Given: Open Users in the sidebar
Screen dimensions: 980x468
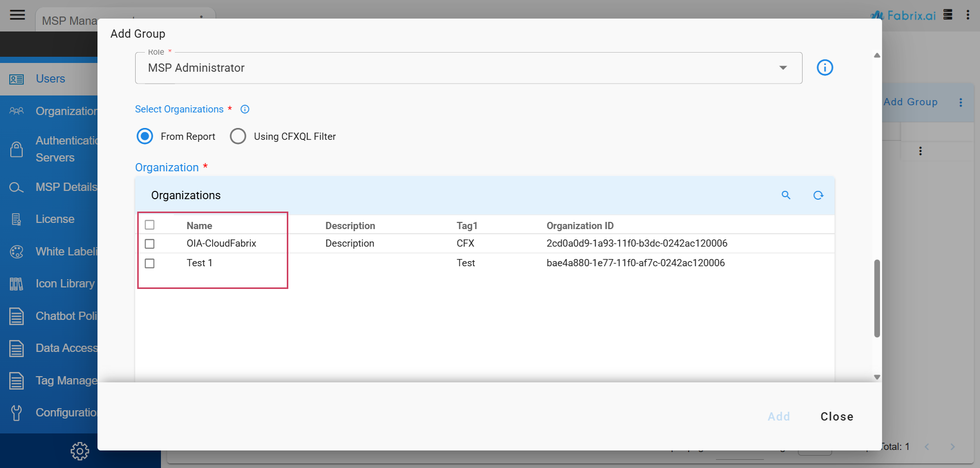Looking at the screenshot, I should [x=50, y=79].
